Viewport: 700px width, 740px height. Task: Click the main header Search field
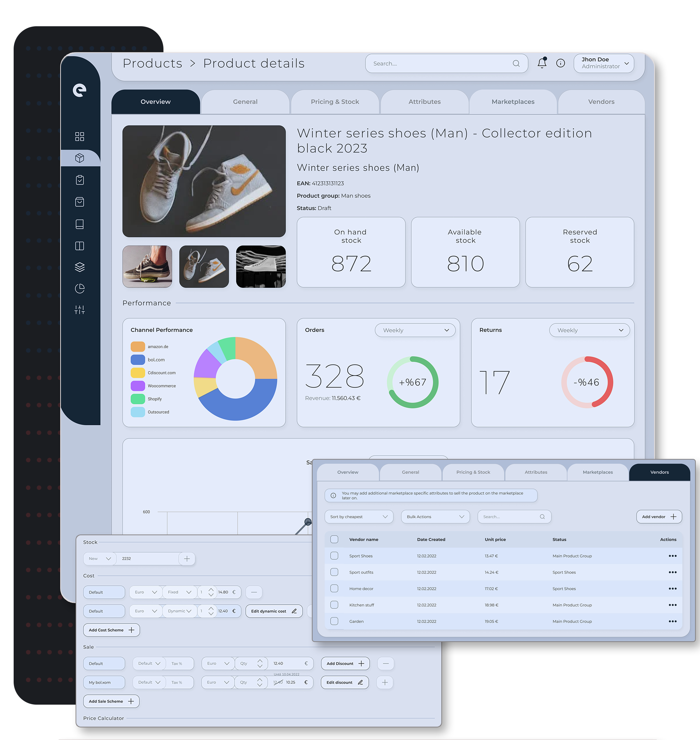point(446,63)
